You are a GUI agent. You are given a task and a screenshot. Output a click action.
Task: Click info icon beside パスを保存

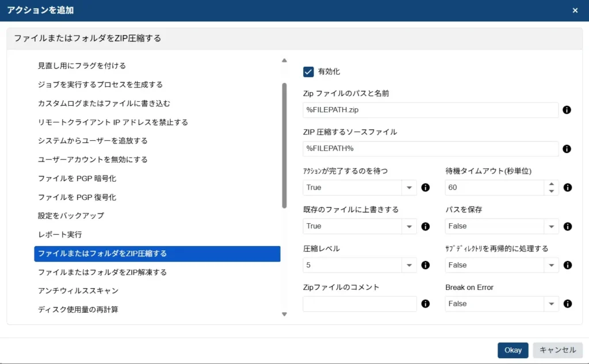(568, 226)
